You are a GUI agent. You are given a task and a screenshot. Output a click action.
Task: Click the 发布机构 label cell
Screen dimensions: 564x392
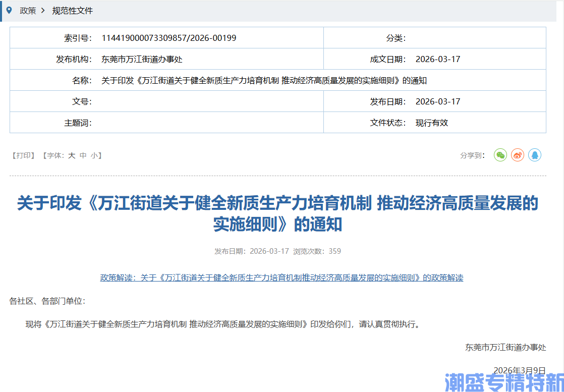(x=74, y=60)
